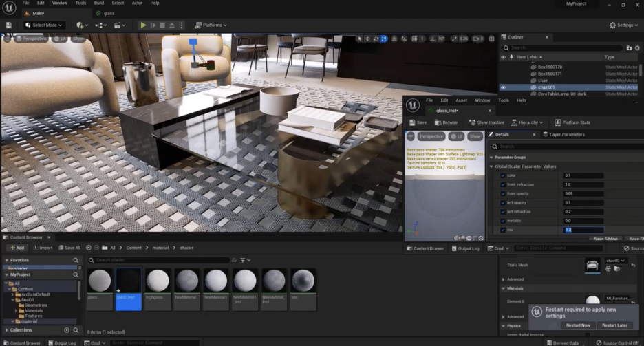Screen dimensions: 644x346
Task: Select the rotate gizmo tool
Action: (x=376, y=39)
